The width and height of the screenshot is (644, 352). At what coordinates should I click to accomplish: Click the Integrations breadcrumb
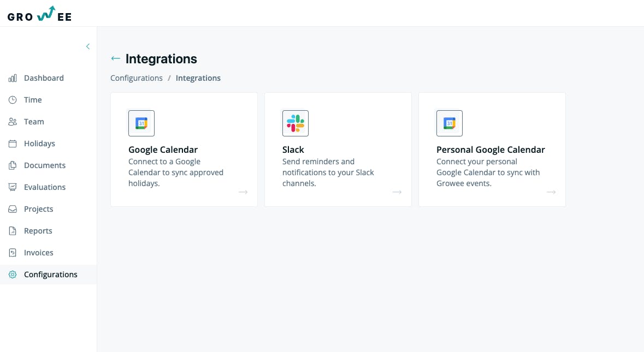coord(198,78)
